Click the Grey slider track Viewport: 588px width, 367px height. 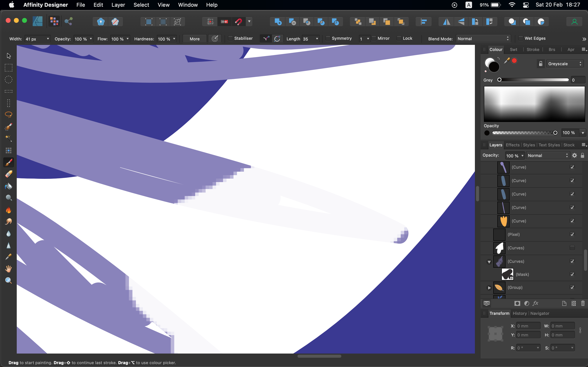[534, 80]
